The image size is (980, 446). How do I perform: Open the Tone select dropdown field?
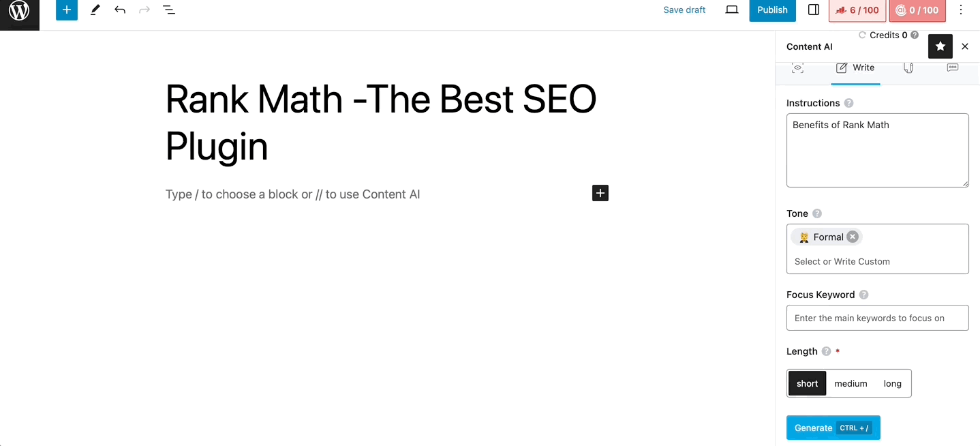click(878, 261)
